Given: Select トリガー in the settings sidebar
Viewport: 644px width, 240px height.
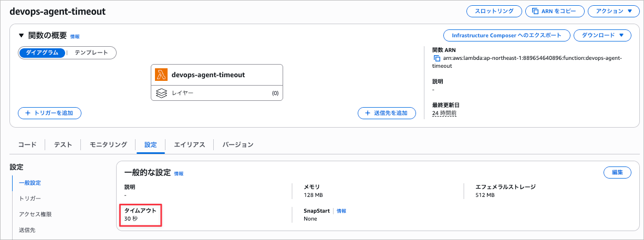Looking at the screenshot, I should [30, 199].
